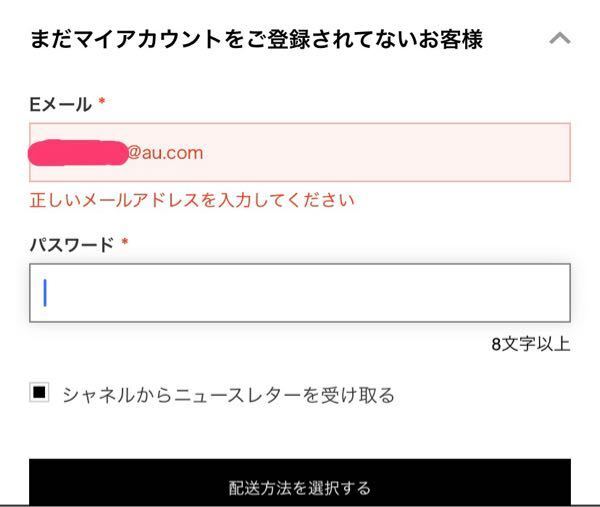Screen dimensions: 600x507
Task: Click the pink redacted email portion
Action: point(78,153)
